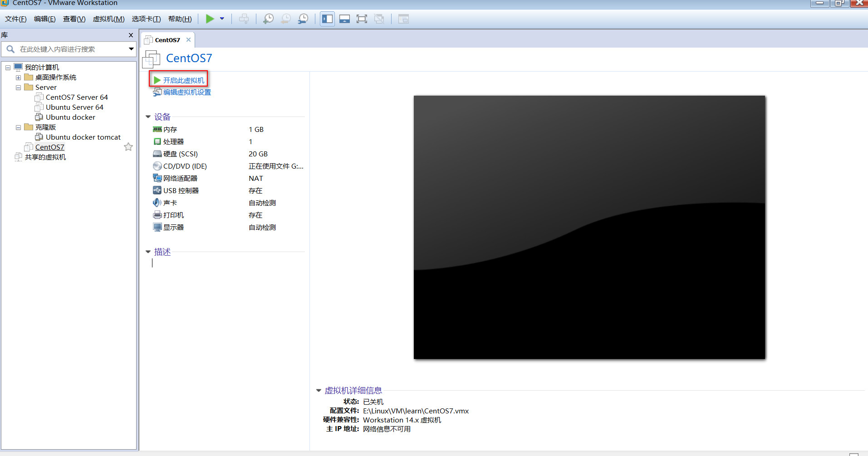Click the 20 GB disk value
The image size is (868, 456).
coord(258,154)
